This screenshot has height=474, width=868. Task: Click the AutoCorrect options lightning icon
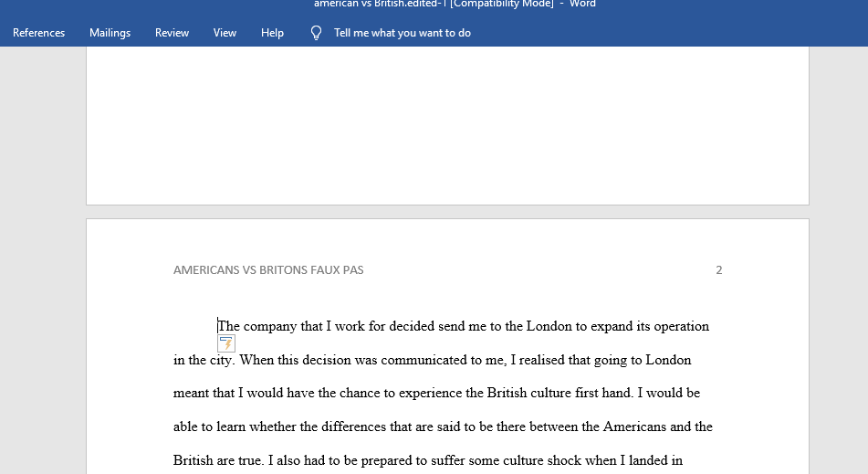pos(226,343)
